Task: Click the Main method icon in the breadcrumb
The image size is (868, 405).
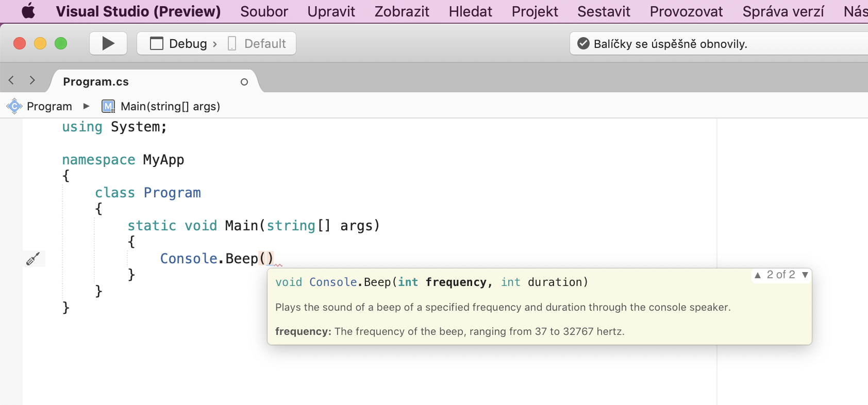Action: [108, 106]
